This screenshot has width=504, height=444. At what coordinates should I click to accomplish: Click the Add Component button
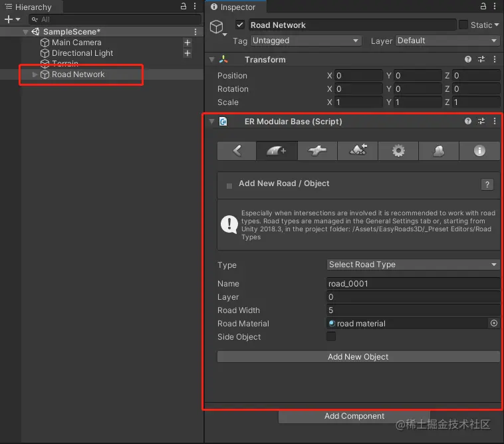click(x=354, y=416)
